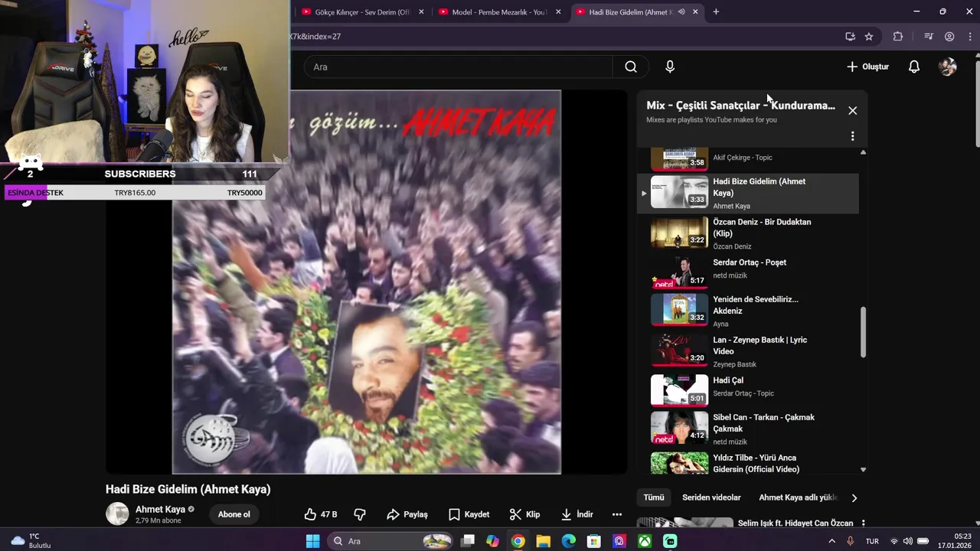Click the video player area
This screenshot has width=980, height=551.
[367, 282]
